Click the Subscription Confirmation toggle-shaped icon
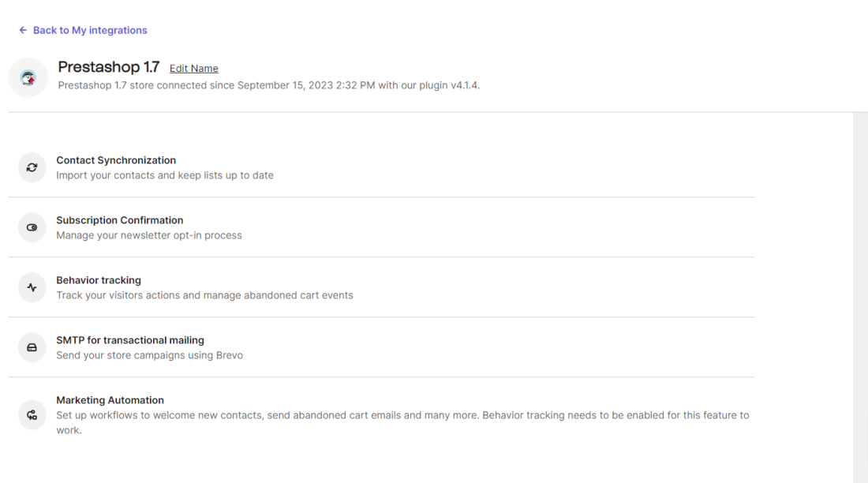 [x=32, y=227]
